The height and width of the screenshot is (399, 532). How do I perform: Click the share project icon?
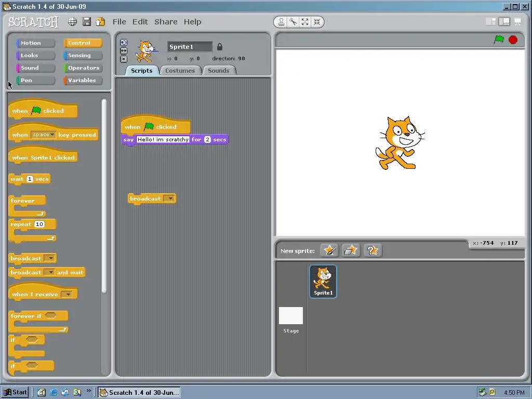100,22
